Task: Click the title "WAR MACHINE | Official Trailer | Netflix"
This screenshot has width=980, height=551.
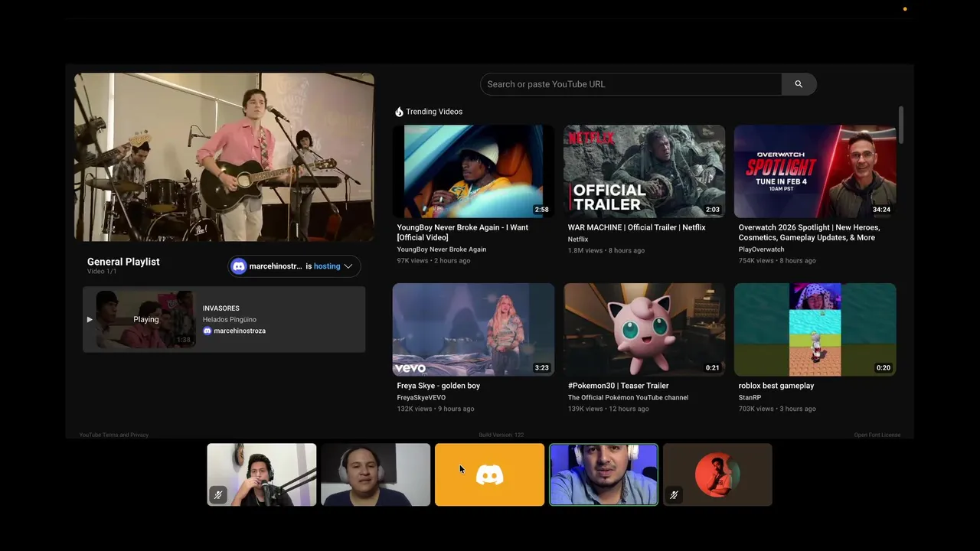Action: click(x=637, y=227)
